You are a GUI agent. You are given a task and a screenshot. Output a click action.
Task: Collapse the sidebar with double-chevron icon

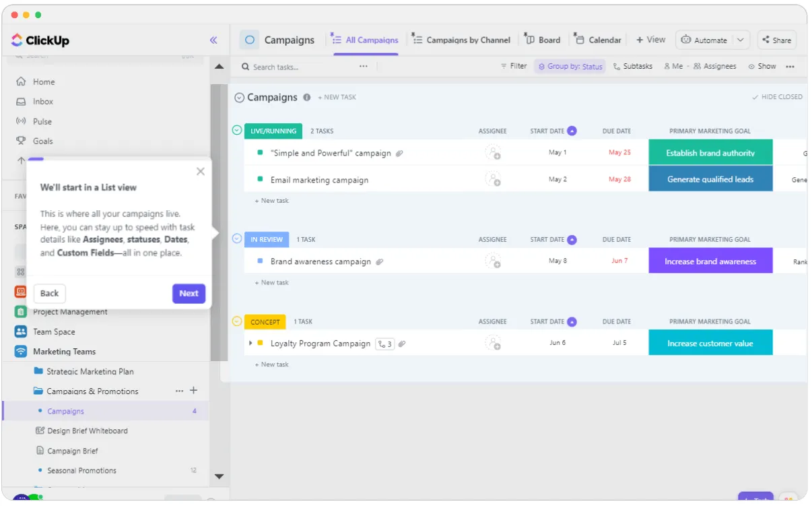213,40
